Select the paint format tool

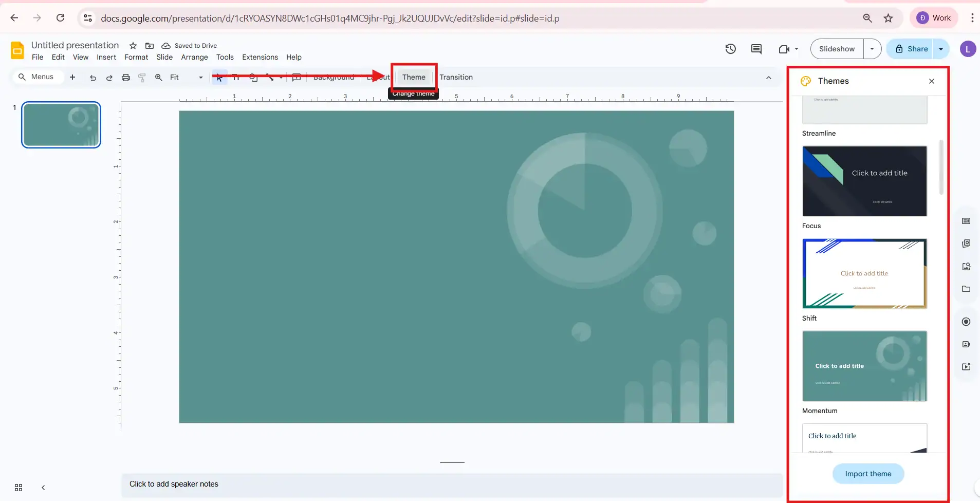coord(142,77)
